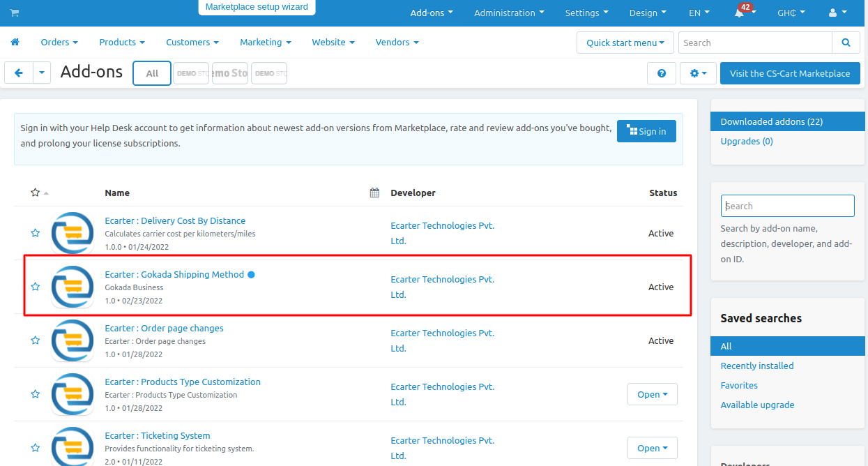
Task: Open the Design menu
Action: pos(647,13)
